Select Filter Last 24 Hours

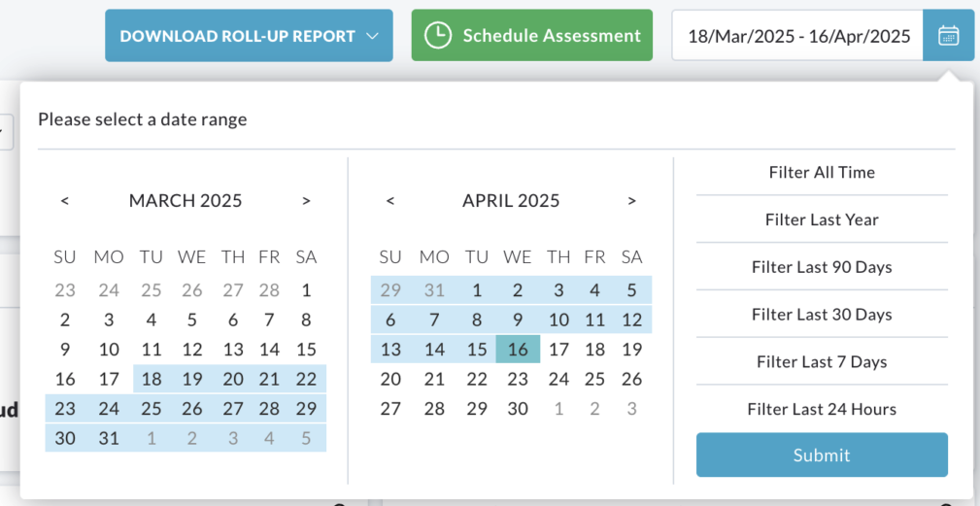[822, 409]
